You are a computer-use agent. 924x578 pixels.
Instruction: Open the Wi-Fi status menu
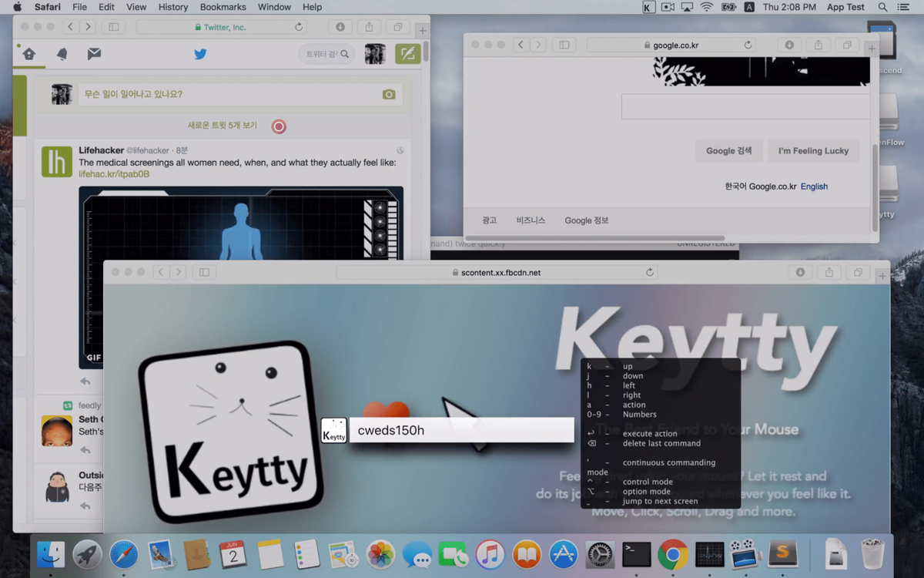707,7
